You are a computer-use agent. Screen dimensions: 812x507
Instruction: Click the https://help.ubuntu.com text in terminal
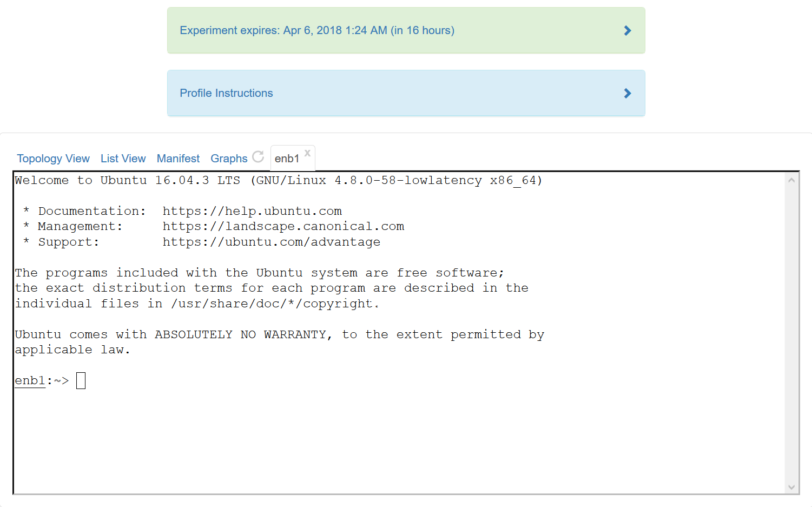(x=252, y=211)
